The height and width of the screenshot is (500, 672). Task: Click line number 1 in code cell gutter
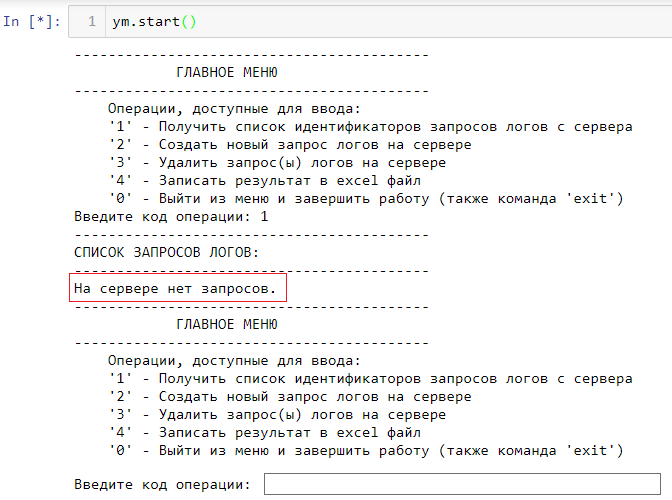pos(90,21)
